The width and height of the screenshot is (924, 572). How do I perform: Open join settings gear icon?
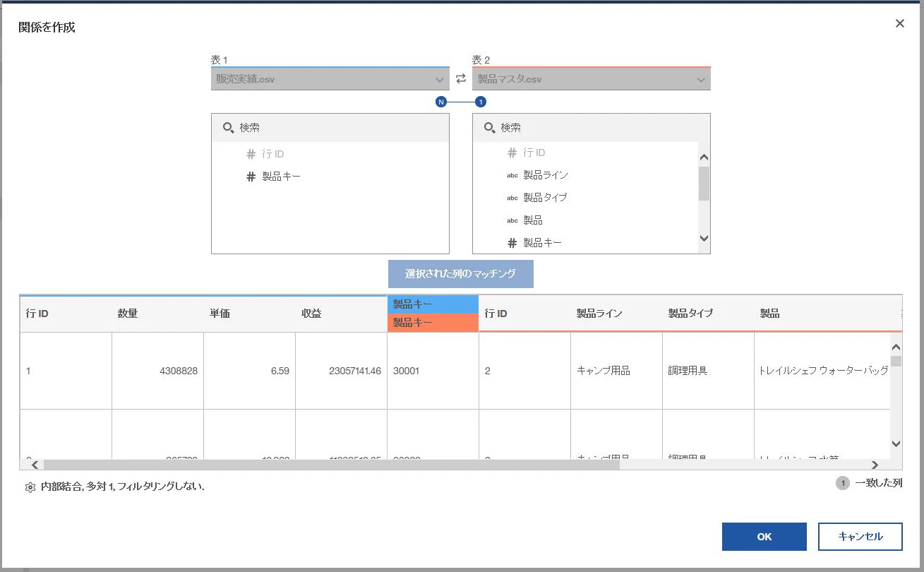point(30,487)
